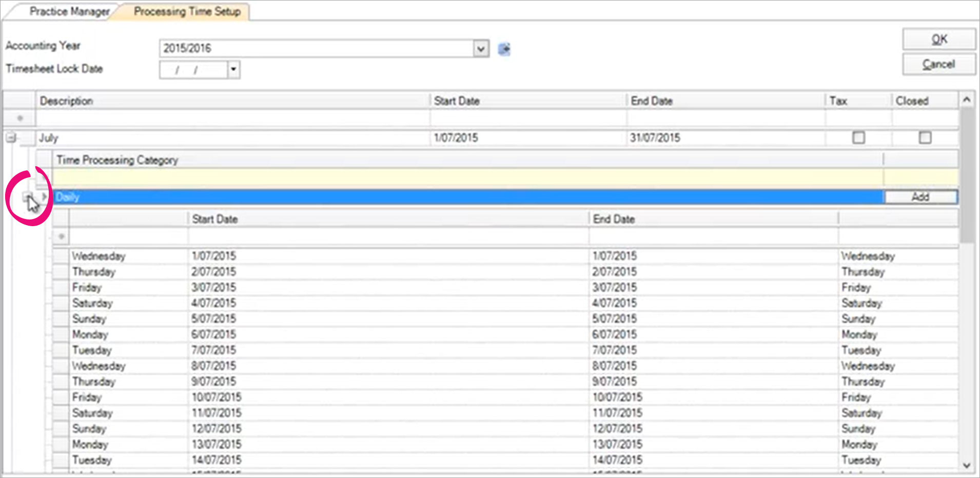Tick the Closed checkbox for July
Image resolution: width=980 pixels, height=478 pixels.
[x=925, y=137]
